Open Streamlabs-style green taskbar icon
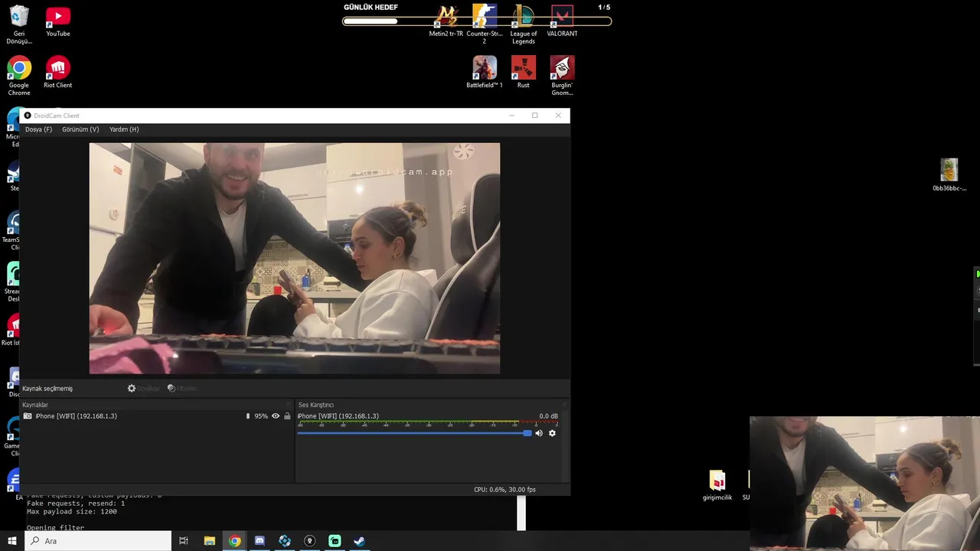Screen dimensions: 980x551 tap(335, 541)
